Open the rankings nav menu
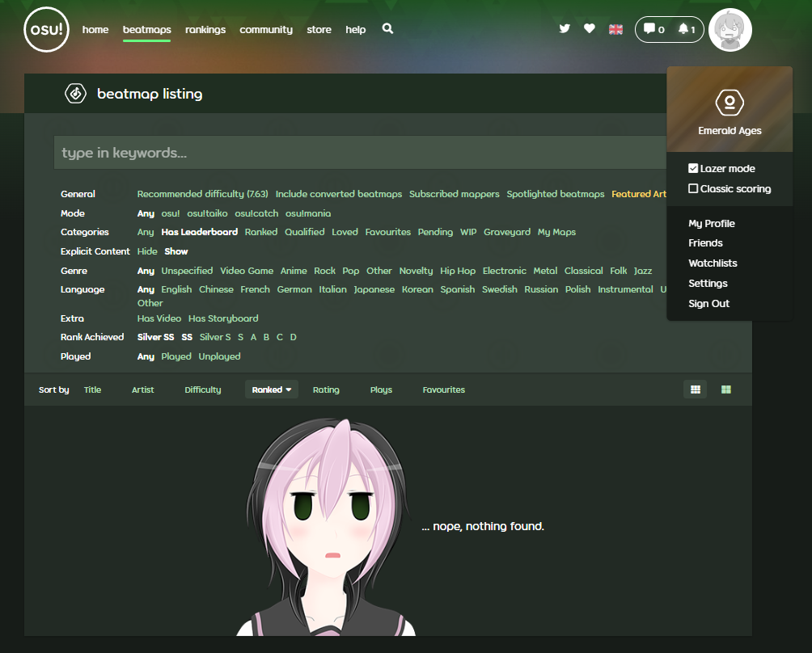 [x=205, y=30]
